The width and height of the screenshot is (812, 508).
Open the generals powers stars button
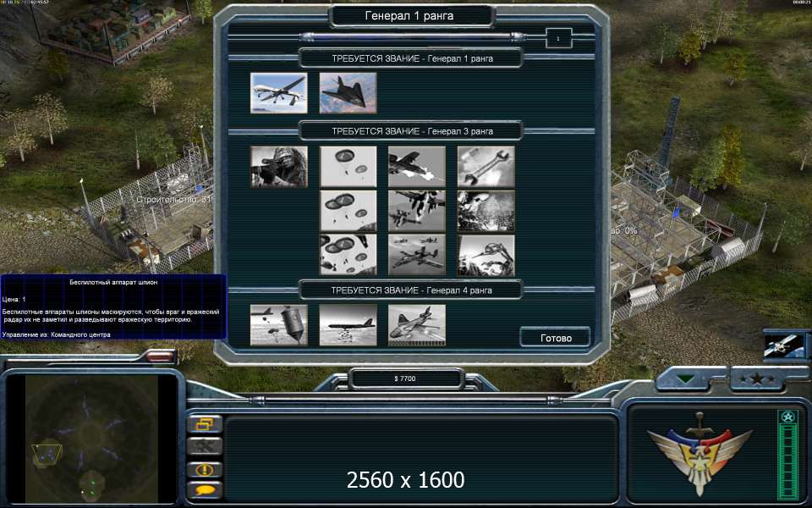(x=757, y=379)
